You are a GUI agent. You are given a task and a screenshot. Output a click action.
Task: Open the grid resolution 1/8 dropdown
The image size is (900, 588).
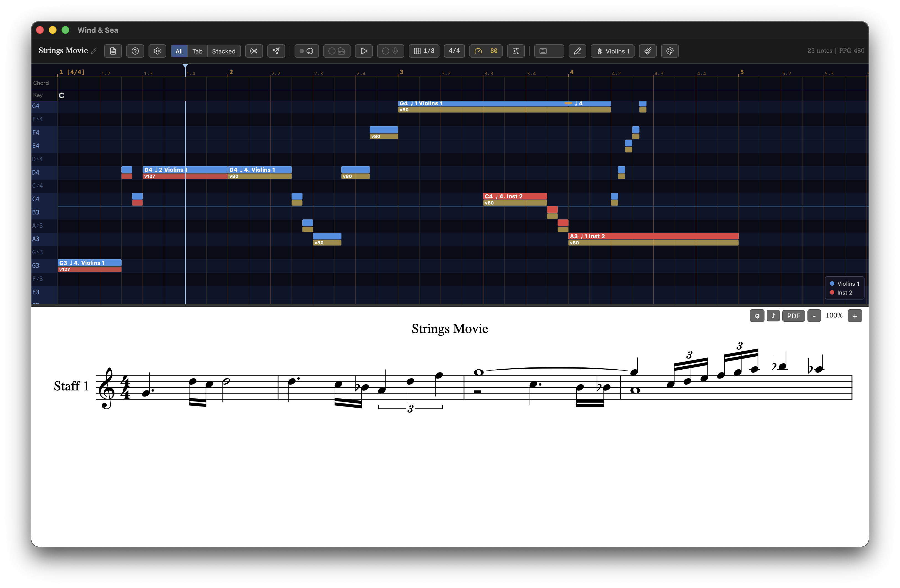pos(424,51)
